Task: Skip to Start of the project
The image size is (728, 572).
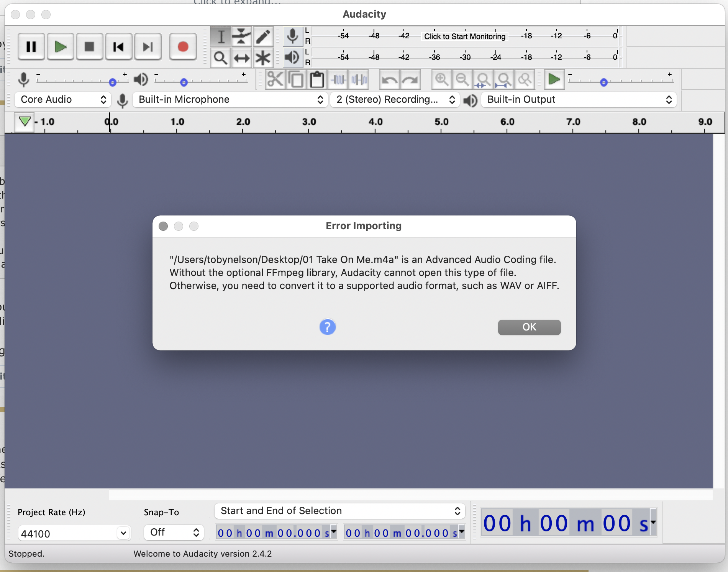Action: [x=118, y=47]
